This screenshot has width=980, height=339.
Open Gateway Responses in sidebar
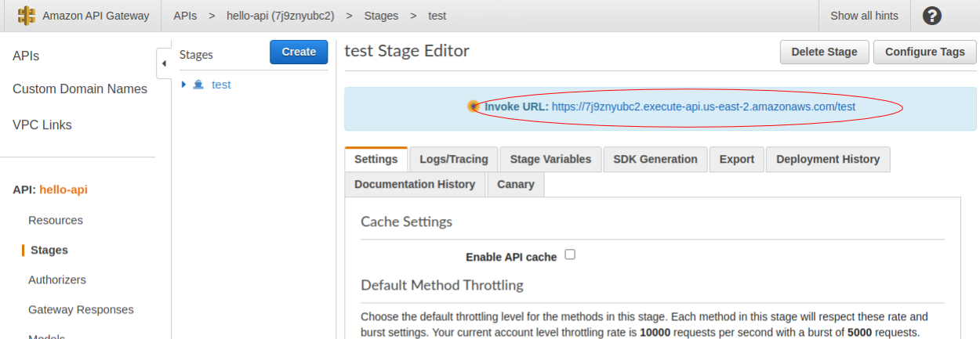click(81, 310)
